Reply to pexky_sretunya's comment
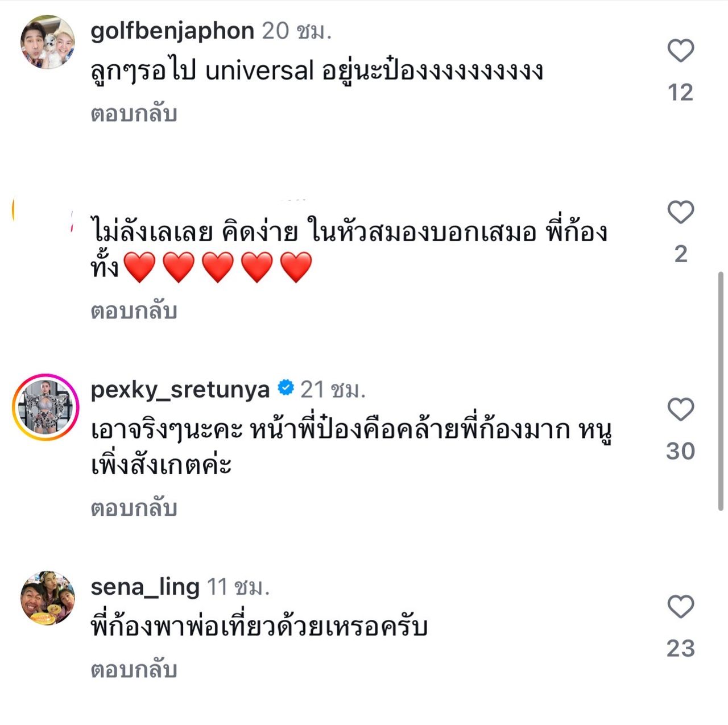728x725 pixels. pos(134,508)
